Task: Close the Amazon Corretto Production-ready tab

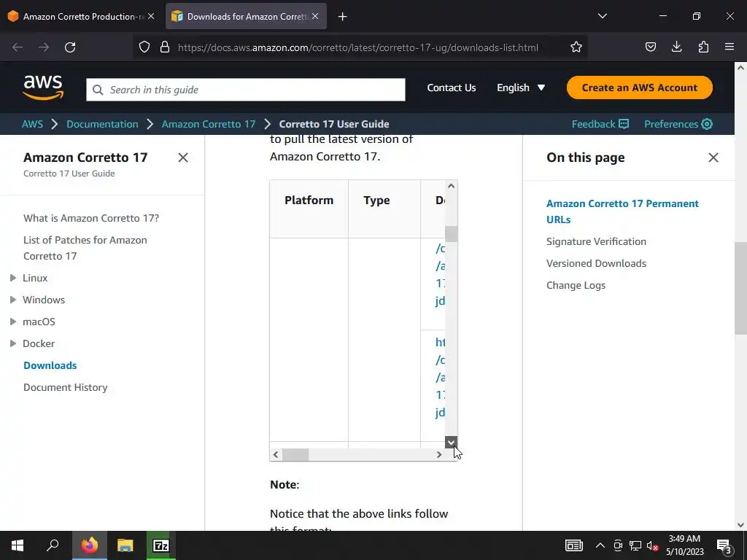Action: [151, 16]
